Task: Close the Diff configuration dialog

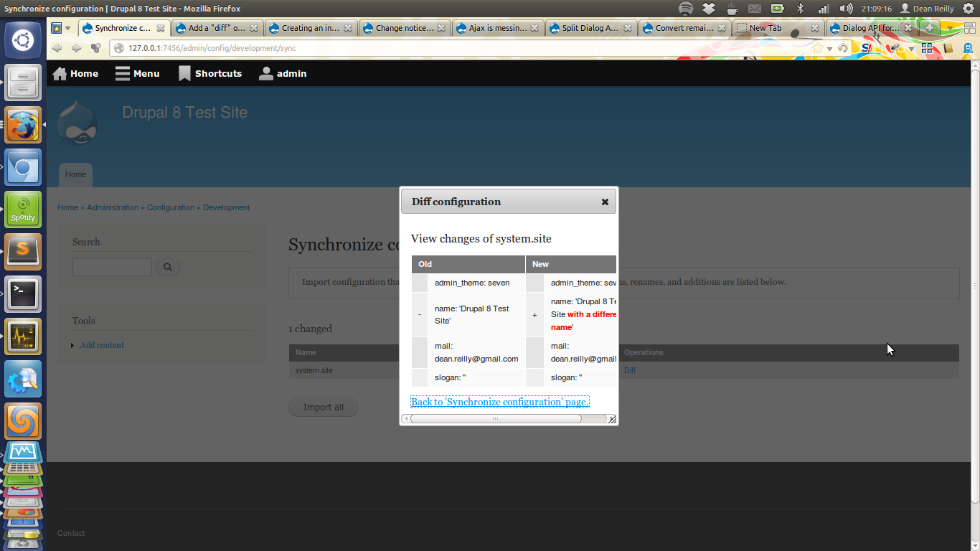Action: pos(605,202)
